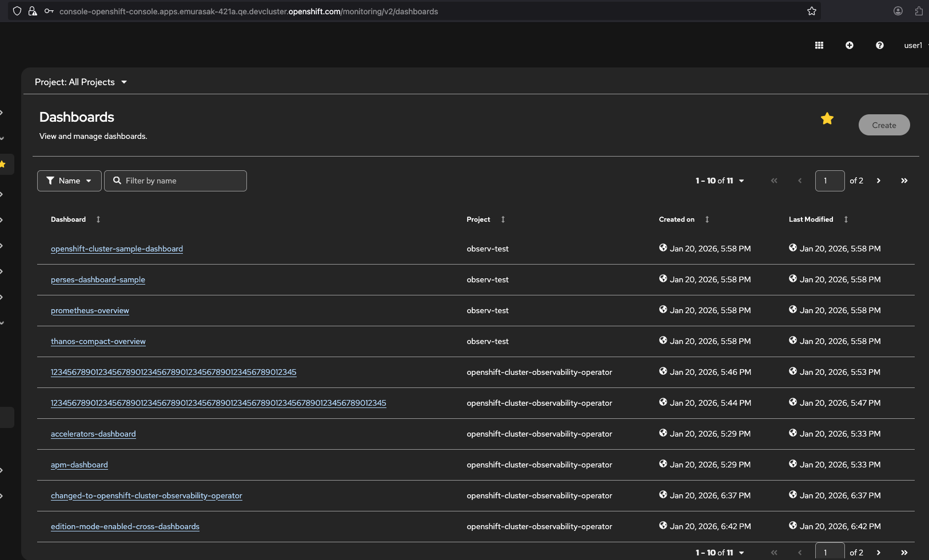This screenshot has width=929, height=560.
Task: Click the Create dashboard button
Action: point(884,125)
